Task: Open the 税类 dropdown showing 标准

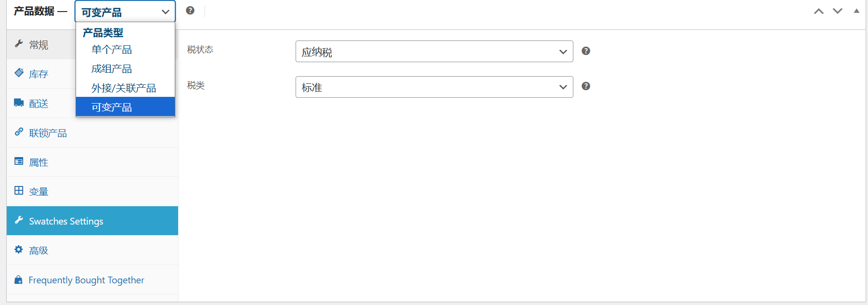Action: click(434, 87)
